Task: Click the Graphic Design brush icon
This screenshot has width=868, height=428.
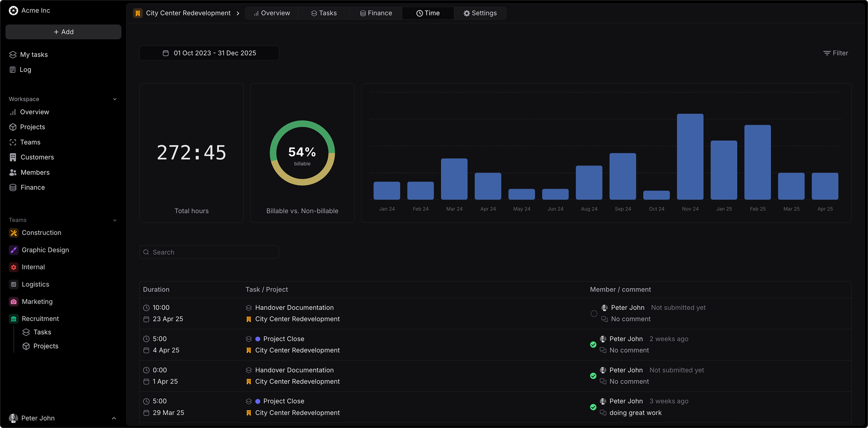Action: point(14,250)
